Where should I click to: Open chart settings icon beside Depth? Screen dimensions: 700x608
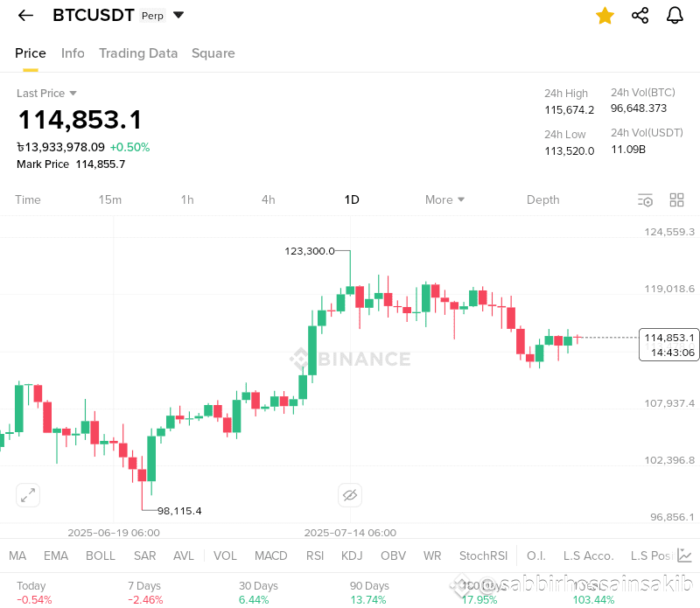(x=645, y=200)
